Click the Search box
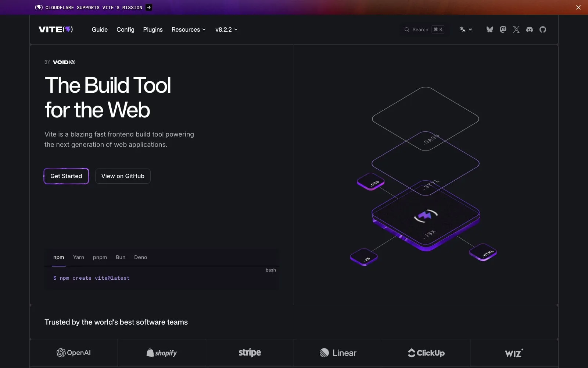Viewport: 588px width, 368px height. 424,29
